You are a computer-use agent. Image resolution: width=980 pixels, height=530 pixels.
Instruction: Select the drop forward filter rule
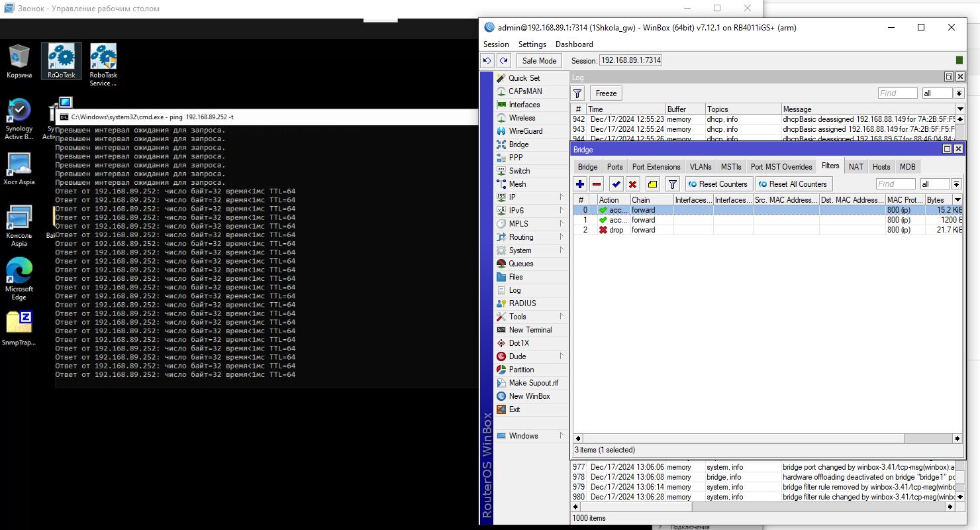[x=767, y=230]
